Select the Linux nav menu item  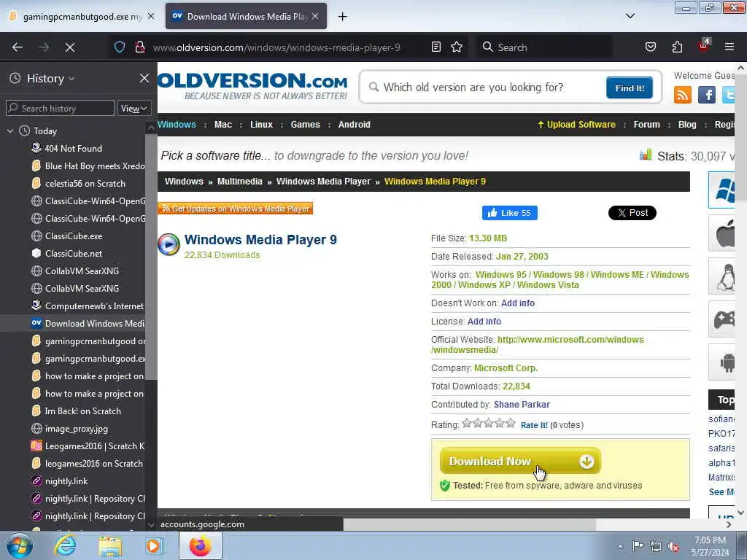tap(262, 125)
